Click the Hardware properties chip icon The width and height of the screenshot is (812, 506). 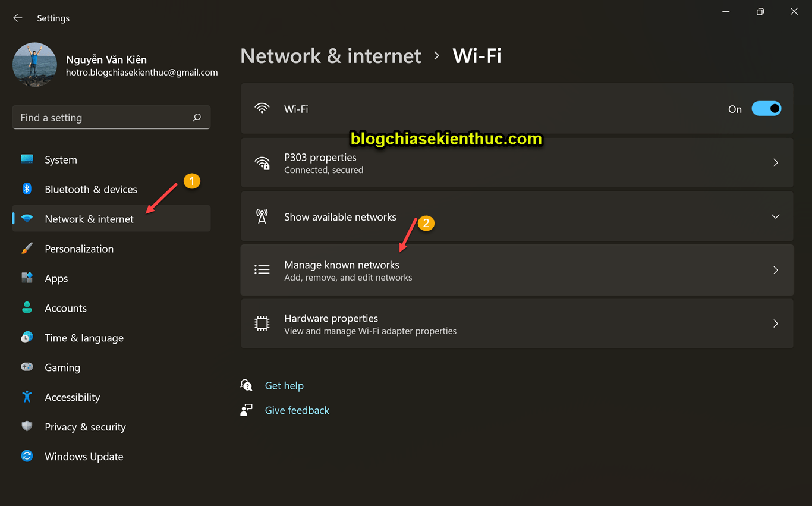pos(262,323)
